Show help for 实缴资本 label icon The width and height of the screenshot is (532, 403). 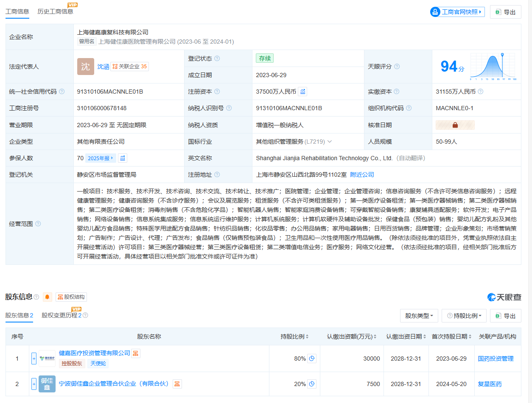pos(396,92)
